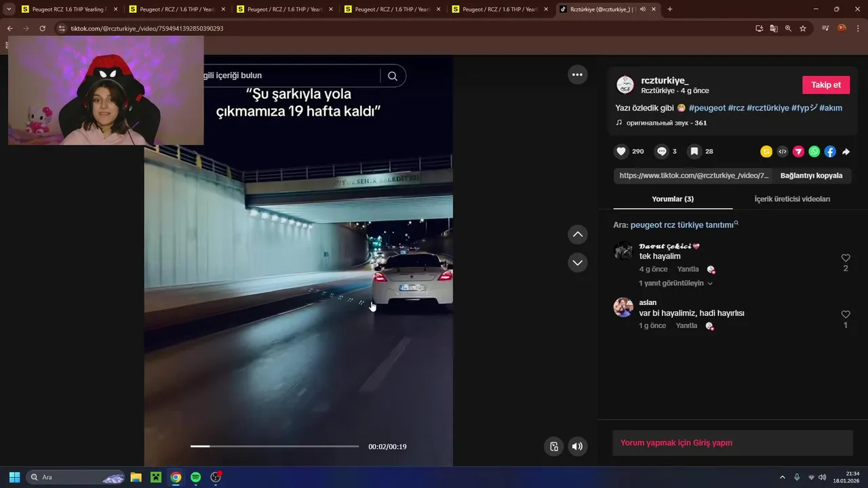Screen dimensions: 868x488
Task: Mute the TikTok tab via speaker icon
Action: pyautogui.click(x=643, y=9)
